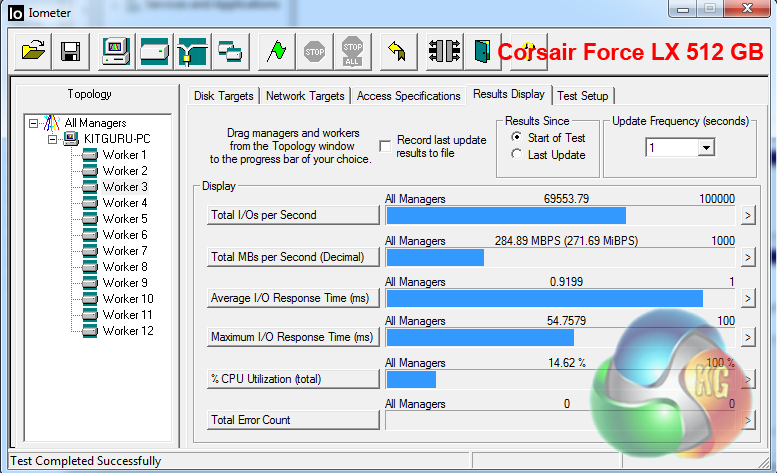Close the Iometer window
The width and height of the screenshot is (777, 473).
click(748, 8)
